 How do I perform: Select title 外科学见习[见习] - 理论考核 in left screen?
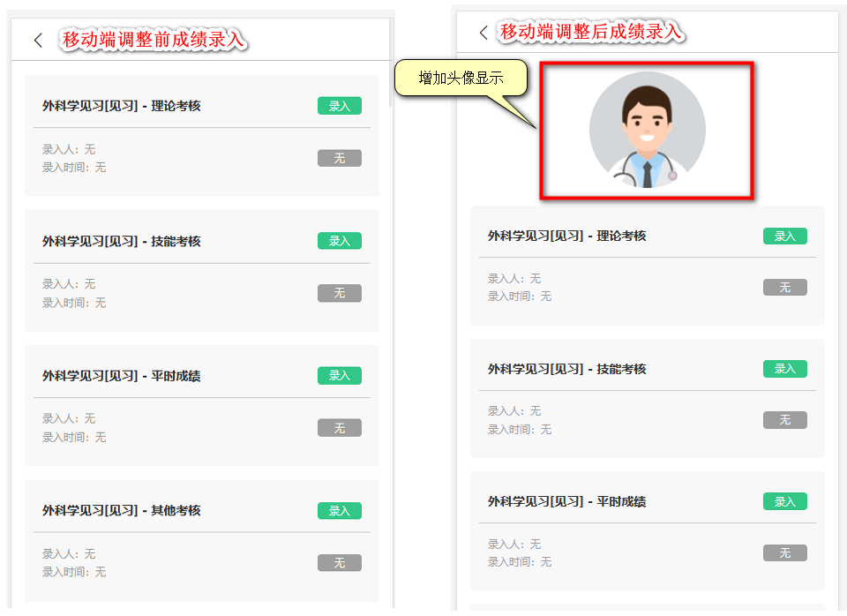pos(122,106)
